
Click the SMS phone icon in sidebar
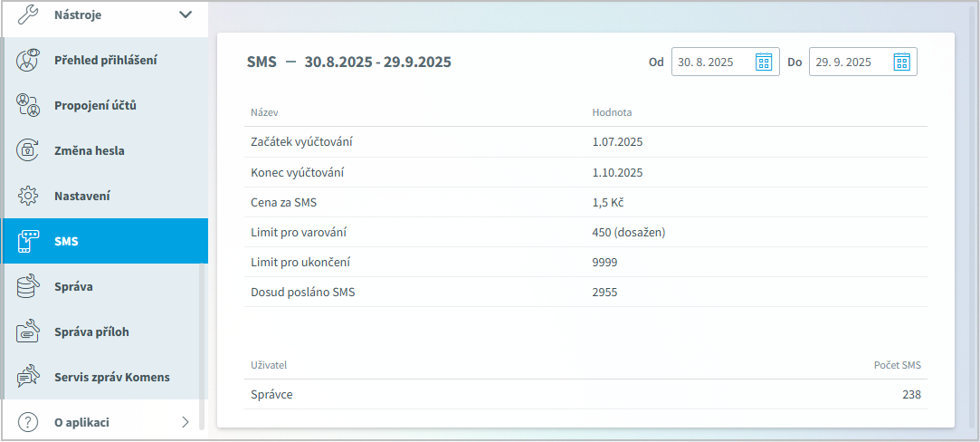pyautogui.click(x=29, y=241)
